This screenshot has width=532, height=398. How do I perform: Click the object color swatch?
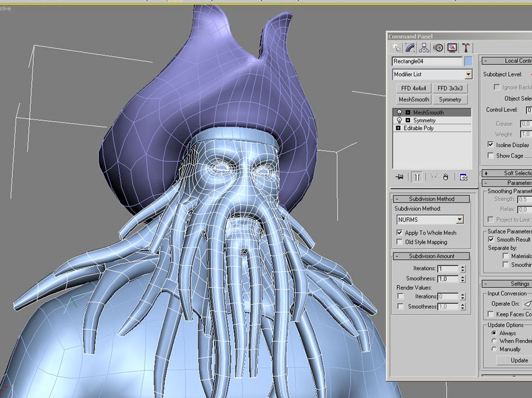468,61
